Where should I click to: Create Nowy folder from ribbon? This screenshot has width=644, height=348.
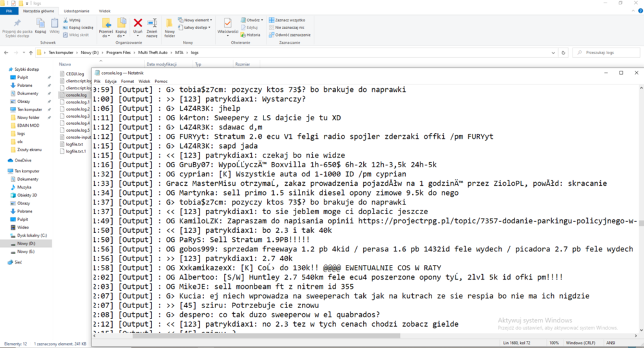tap(169, 28)
